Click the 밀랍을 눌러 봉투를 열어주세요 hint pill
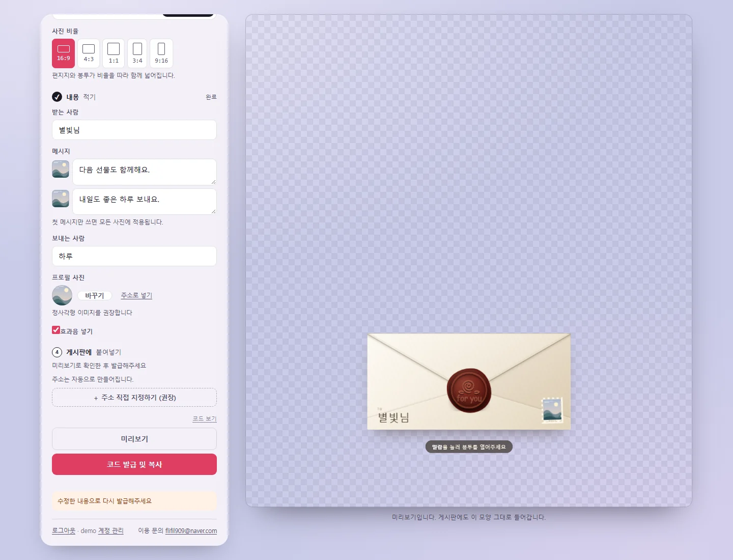Screen dimensions: 733x560 [x=469, y=447]
